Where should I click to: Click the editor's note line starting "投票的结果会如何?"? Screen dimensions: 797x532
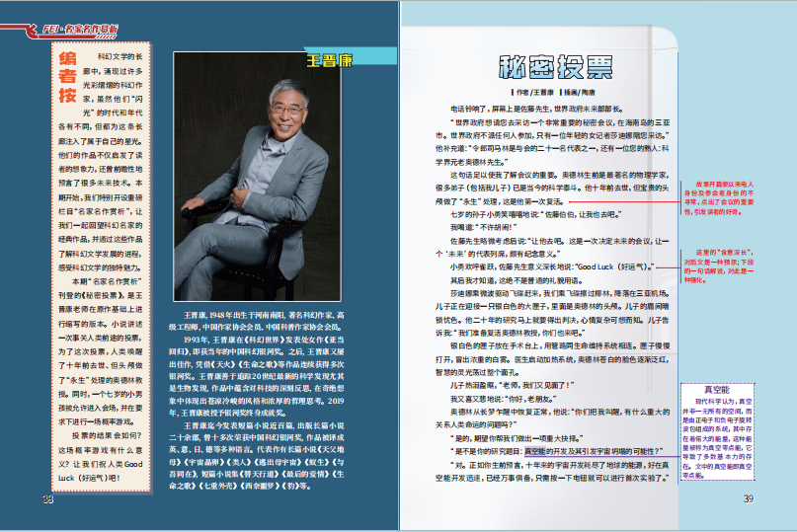(x=107, y=435)
